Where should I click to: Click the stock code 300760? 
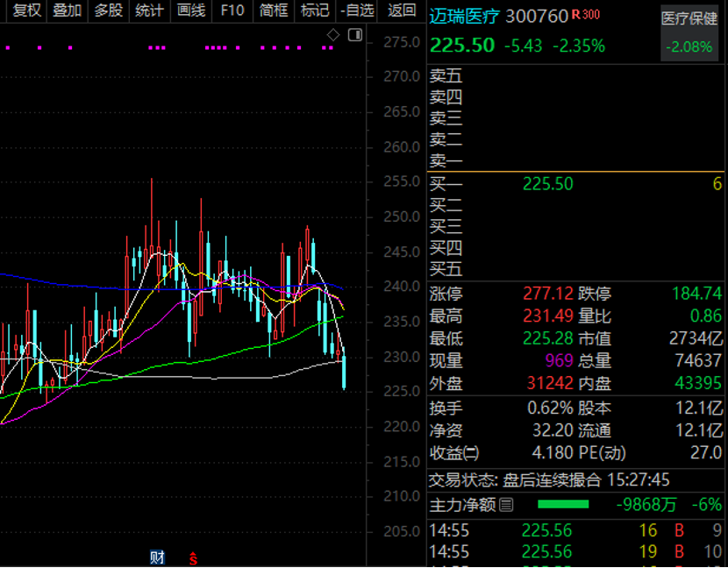[537, 17]
